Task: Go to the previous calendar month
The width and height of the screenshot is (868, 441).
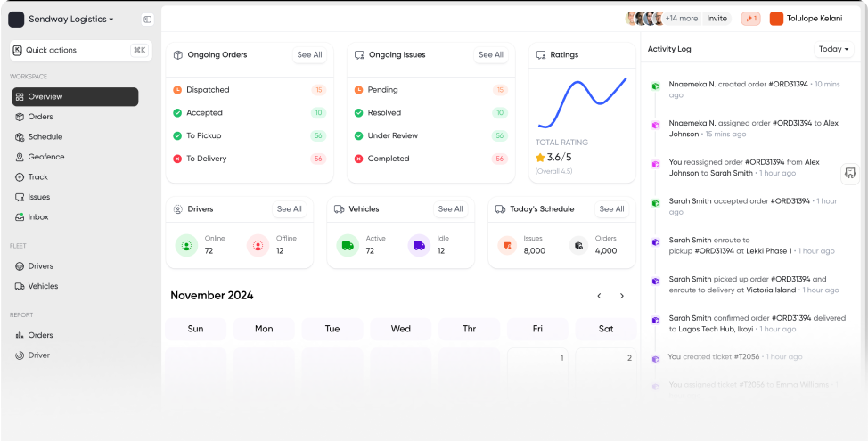Action: tap(599, 296)
